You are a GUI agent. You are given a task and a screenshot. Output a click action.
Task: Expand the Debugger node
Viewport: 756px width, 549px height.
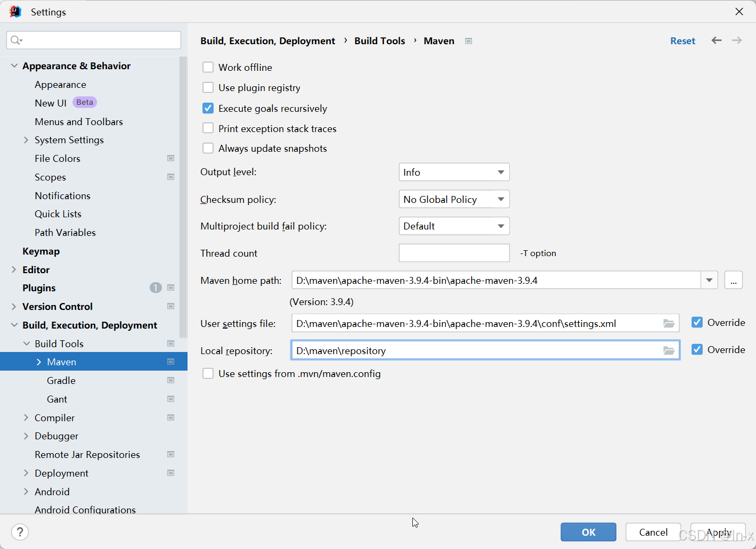[x=26, y=436]
